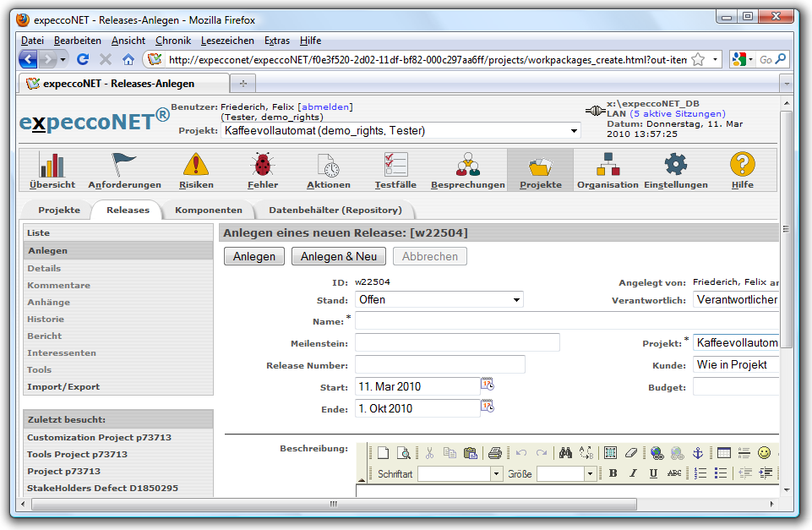Open calendar picker next to Start date
The width and height of the screenshot is (812, 530).
488,385
